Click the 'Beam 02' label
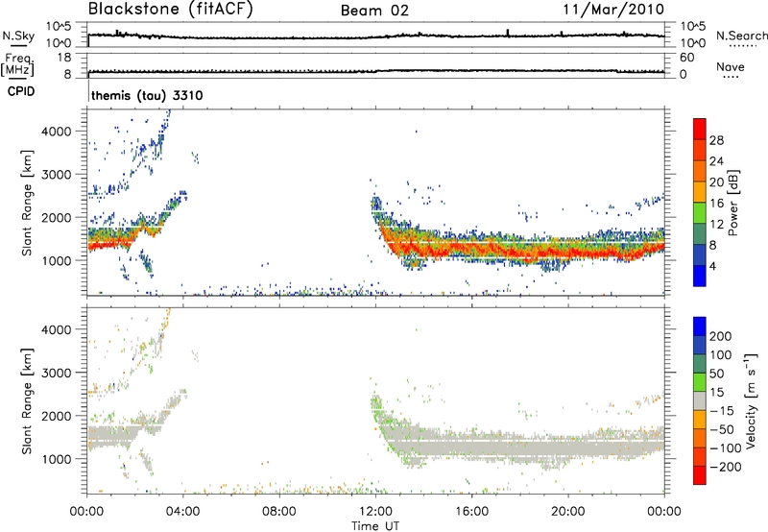768x532 pixels. 374,11
